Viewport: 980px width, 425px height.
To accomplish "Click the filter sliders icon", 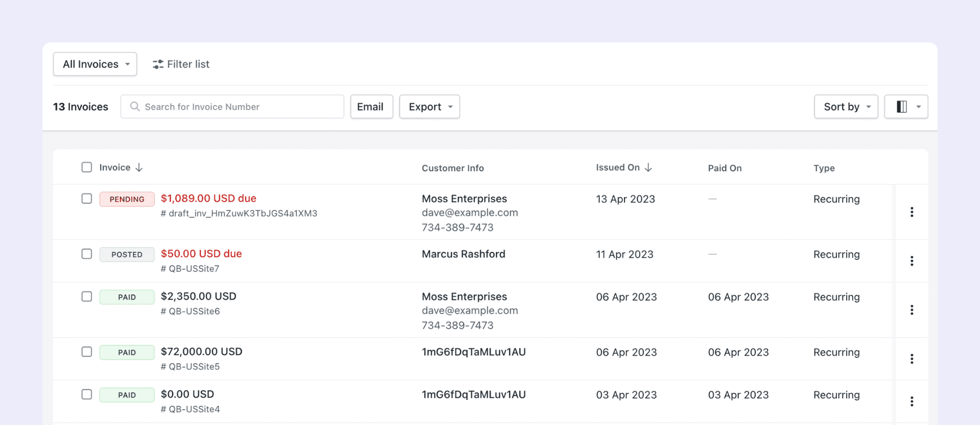I will click(158, 64).
